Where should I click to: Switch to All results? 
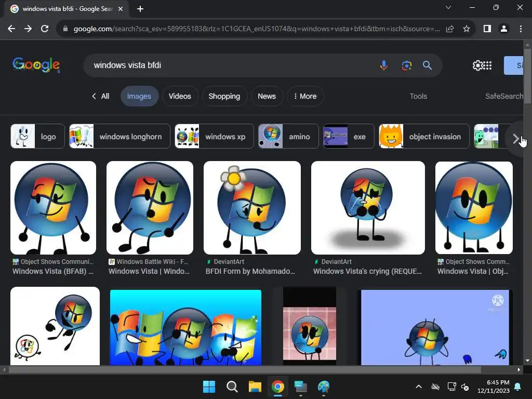(x=100, y=96)
